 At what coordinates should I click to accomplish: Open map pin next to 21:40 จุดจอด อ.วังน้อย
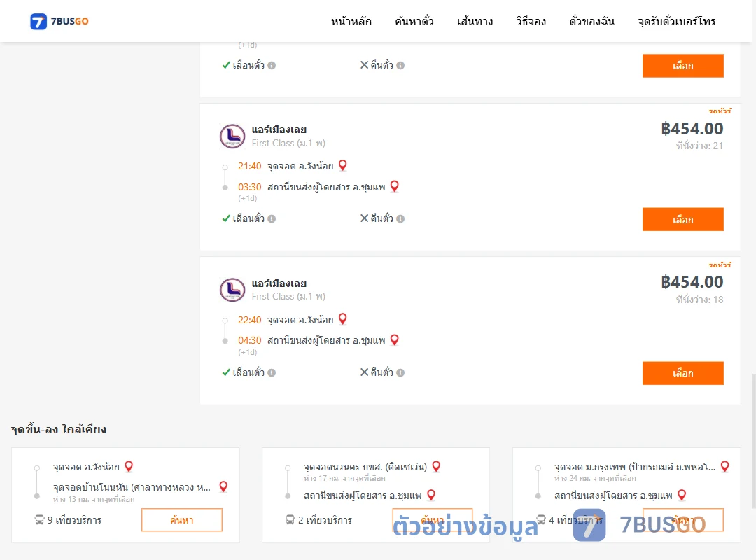343,165
